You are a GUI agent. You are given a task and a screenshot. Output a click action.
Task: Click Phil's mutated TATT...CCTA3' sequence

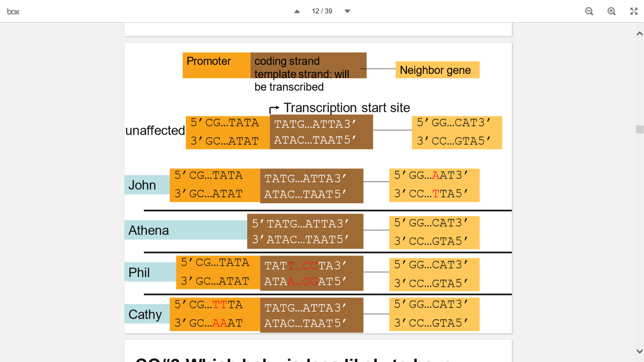click(305, 265)
